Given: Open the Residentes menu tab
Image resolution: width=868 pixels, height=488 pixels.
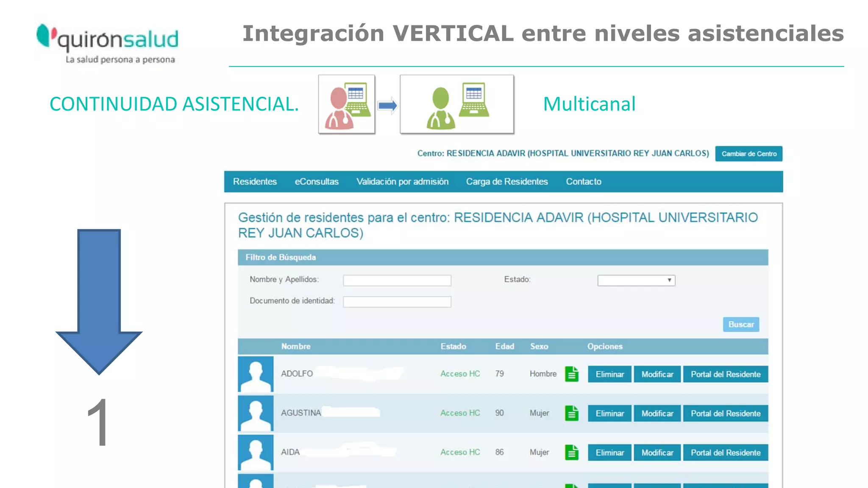Looking at the screenshot, I should 255,182.
